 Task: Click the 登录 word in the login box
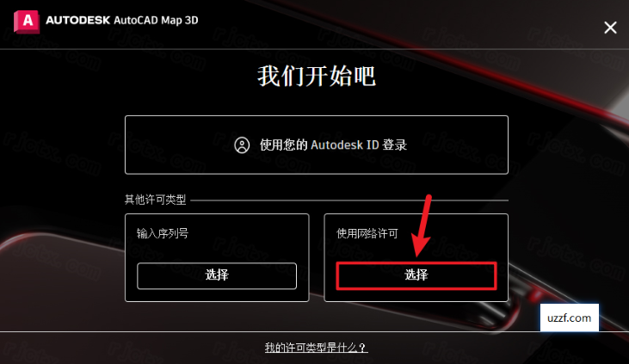(394, 145)
